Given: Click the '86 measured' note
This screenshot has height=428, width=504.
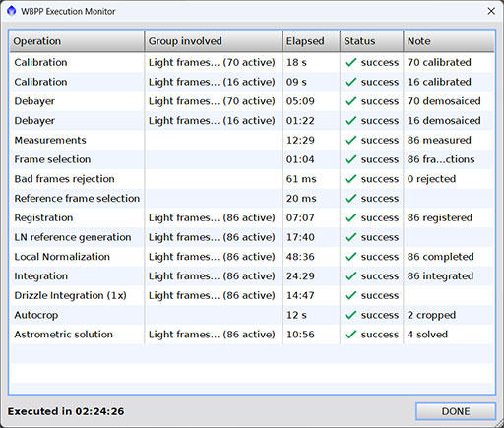Looking at the screenshot, I should coord(439,140).
